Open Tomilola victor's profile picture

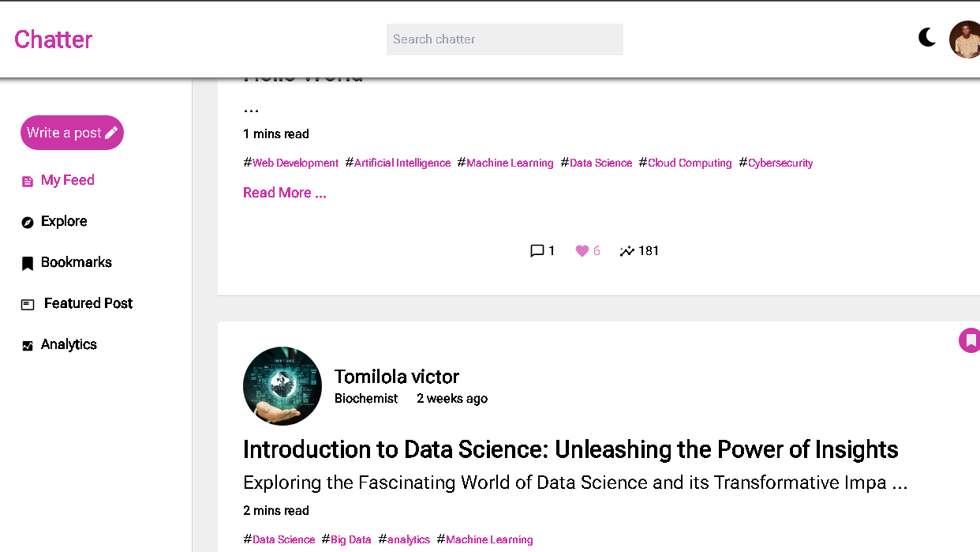point(282,386)
